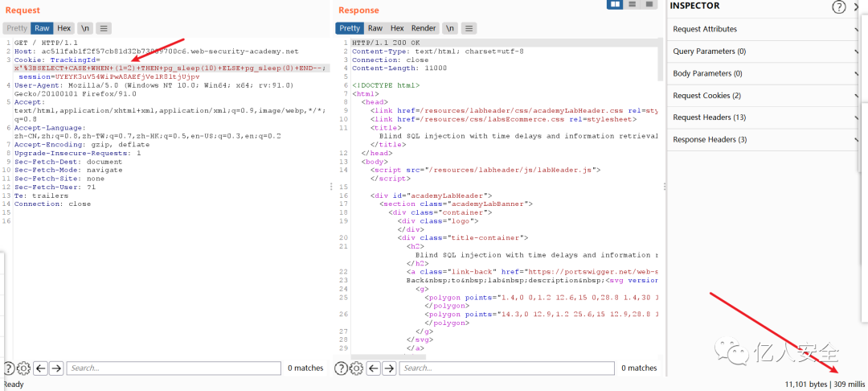Toggle \n non-printable chars in Response
Image resolution: width=868 pixels, height=391 pixels.
[x=450, y=27]
